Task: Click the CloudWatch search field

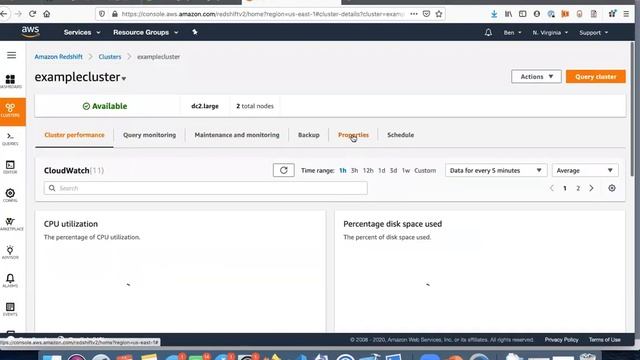Action: pyautogui.click(x=206, y=188)
